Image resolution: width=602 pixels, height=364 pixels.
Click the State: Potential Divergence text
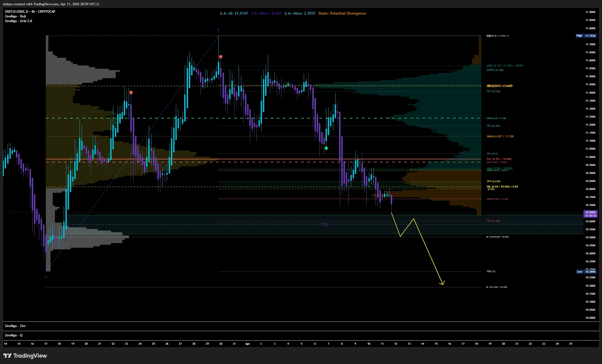pyautogui.click(x=342, y=13)
